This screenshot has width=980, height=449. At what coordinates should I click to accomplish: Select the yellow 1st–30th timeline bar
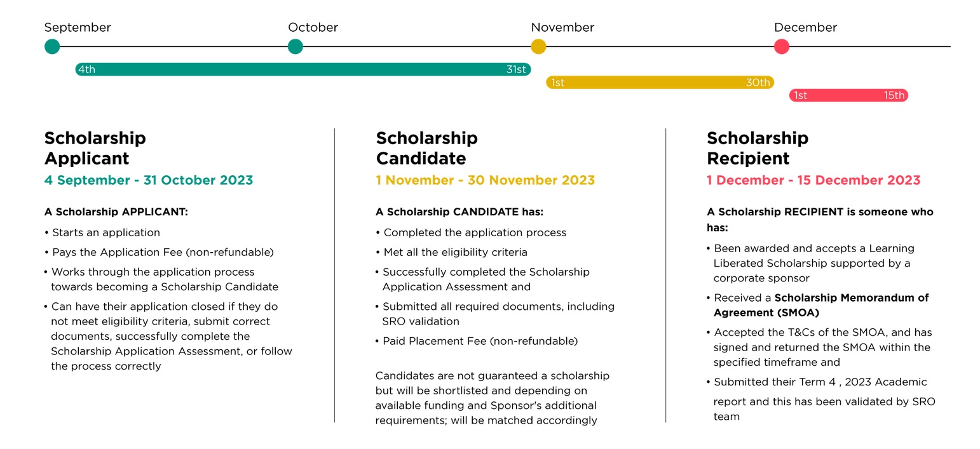pyautogui.click(x=660, y=83)
